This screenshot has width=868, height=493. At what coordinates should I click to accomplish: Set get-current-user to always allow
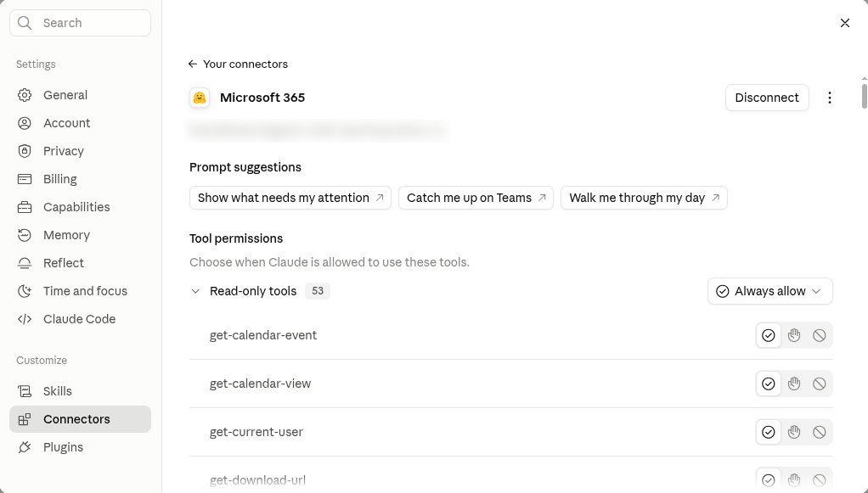pyautogui.click(x=769, y=432)
